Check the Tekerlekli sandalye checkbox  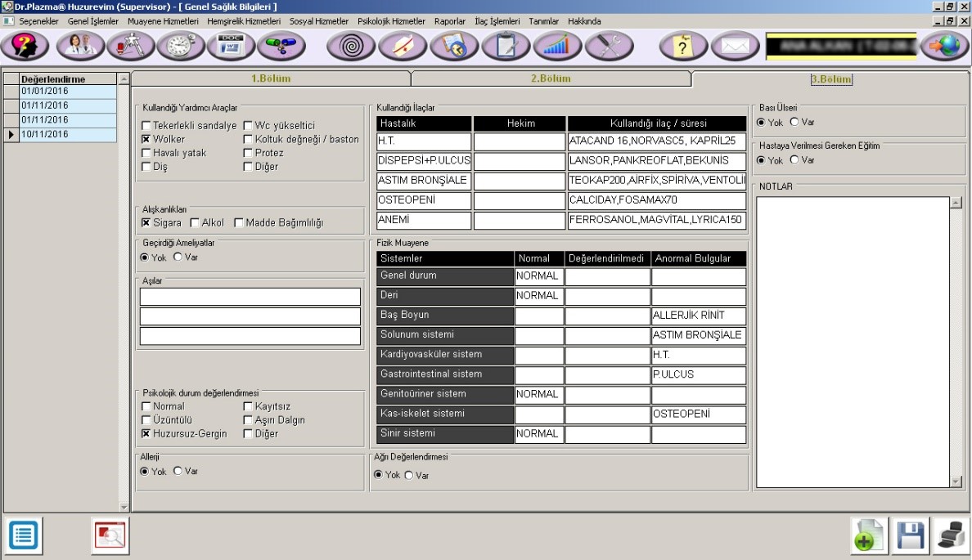[146, 125]
